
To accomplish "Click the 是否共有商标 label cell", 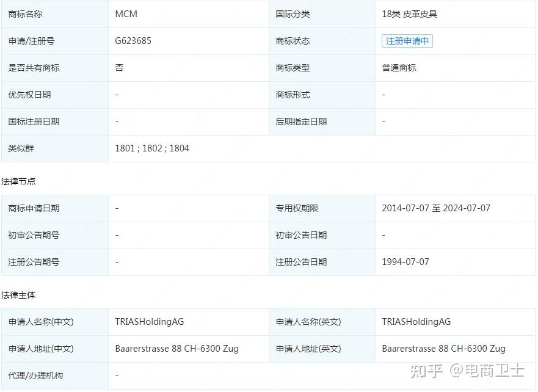I will 55,68.
